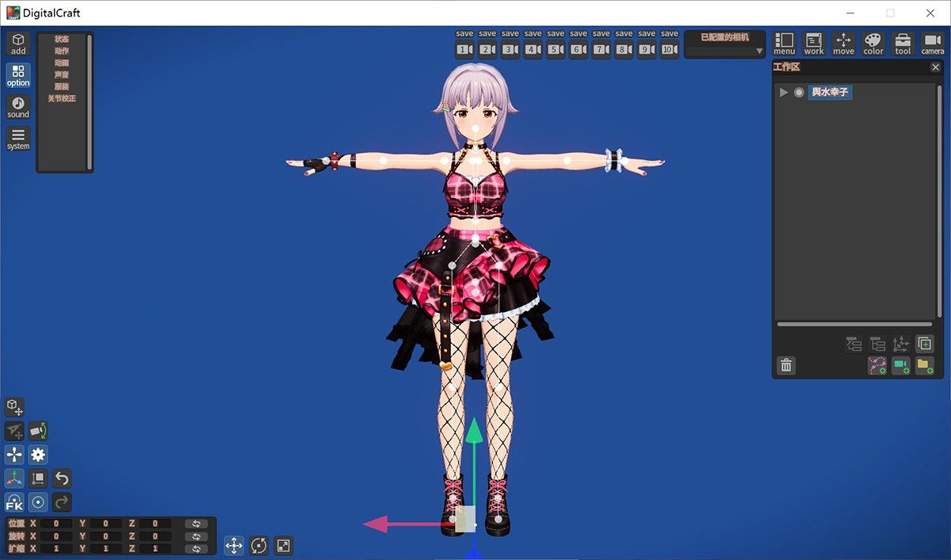Reset the 位置 position values
Screen dimensions: 951x560
coord(196,524)
